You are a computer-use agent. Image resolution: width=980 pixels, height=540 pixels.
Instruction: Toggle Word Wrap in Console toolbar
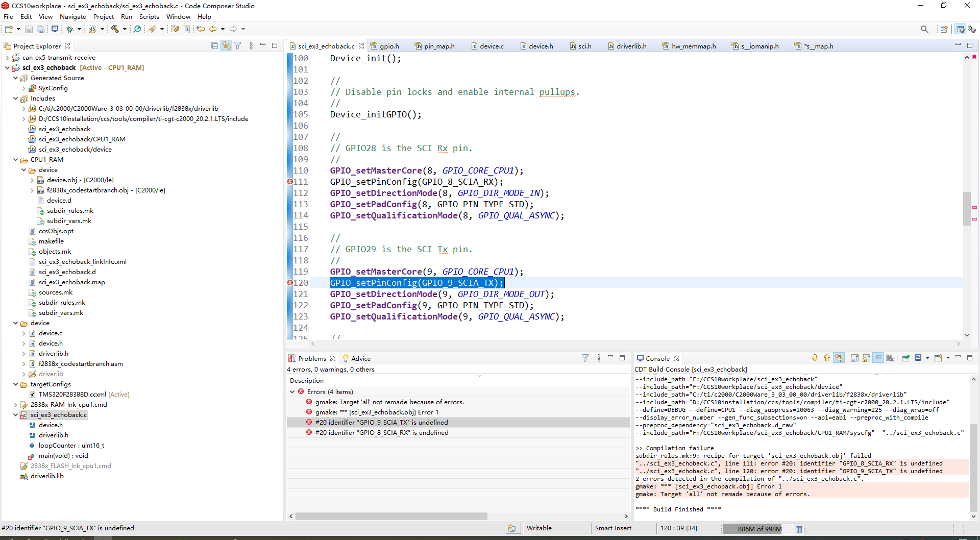coord(878,358)
